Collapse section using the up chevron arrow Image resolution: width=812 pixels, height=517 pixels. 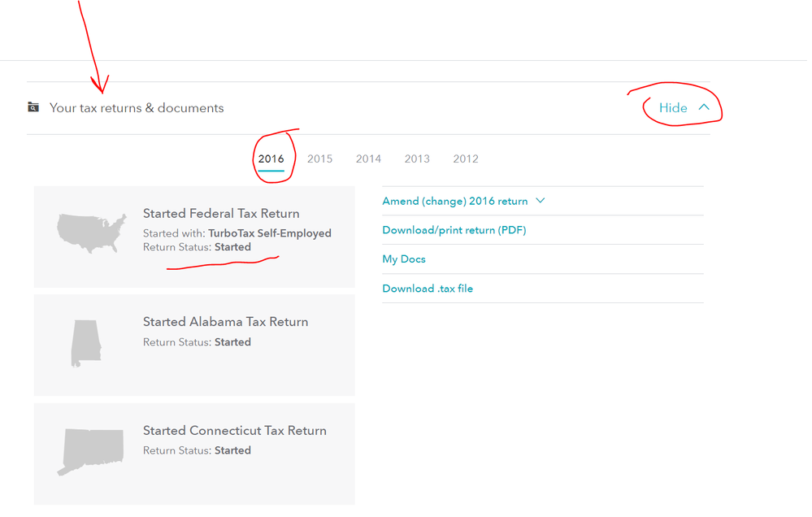pyautogui.click(x=704, y=107)
